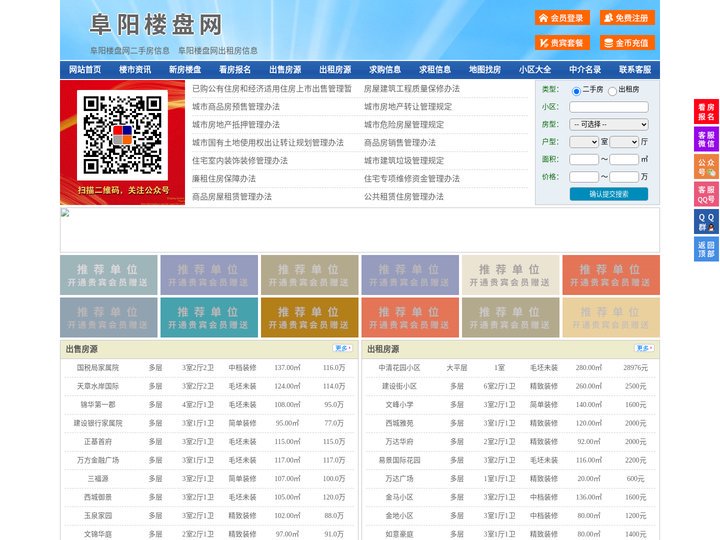The height and width of the screenshot is (540, 720).
Task: Open the 求租信息 navigation item
Action: [435, 70]
